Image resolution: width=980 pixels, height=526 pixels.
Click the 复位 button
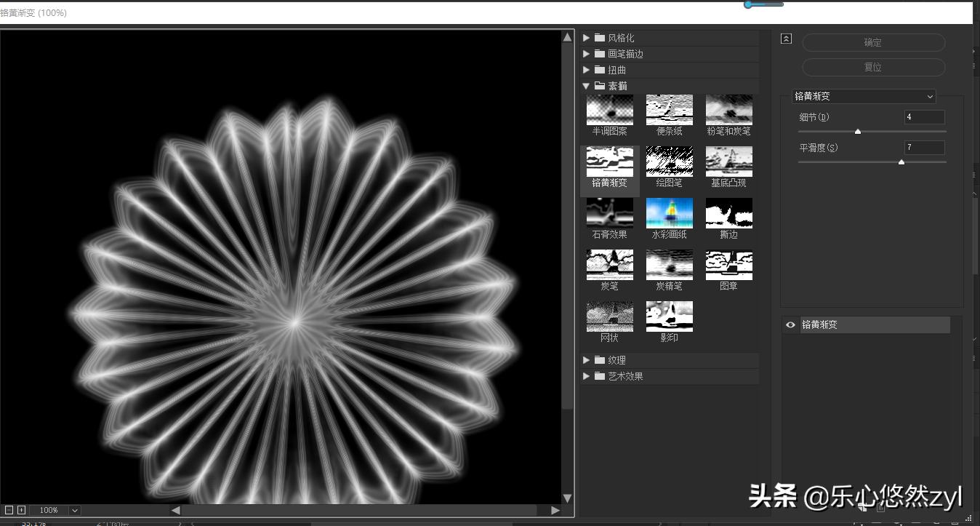(873, 67)
